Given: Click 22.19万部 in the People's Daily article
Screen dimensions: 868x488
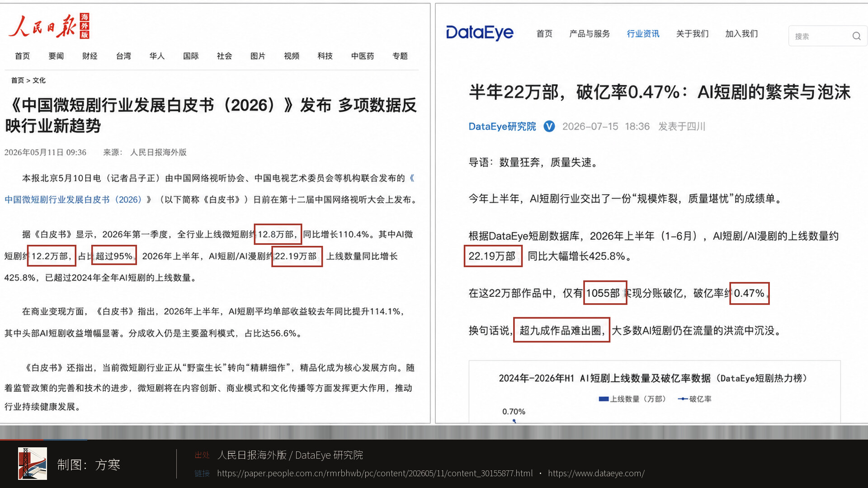Looking at the screenshot, I should click(x=297, y=256).
